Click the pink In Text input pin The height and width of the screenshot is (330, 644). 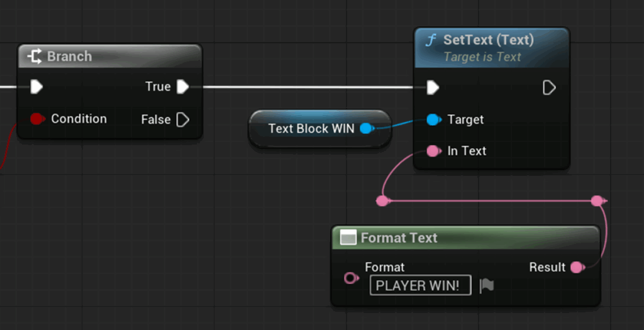click(x=433, y=151)
